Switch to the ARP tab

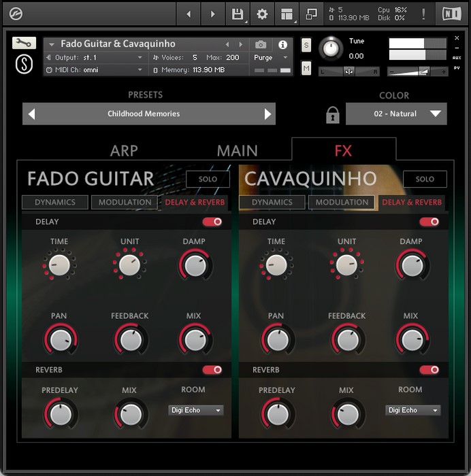coord(124,151)
